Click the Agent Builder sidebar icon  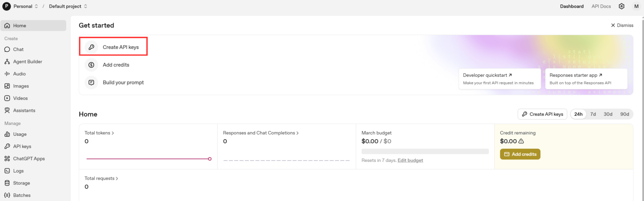click(7, 61)
